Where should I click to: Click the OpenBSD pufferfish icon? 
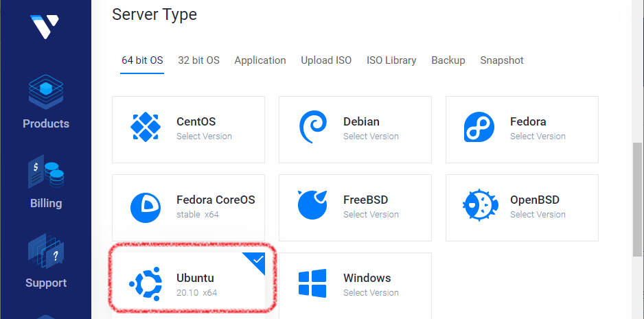coord(480,205)
